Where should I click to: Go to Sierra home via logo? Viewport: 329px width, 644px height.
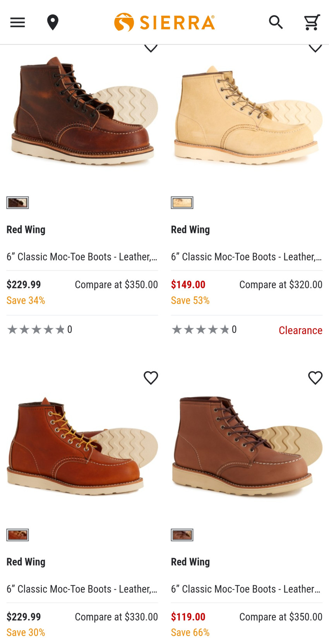pyautogui.click(x=164, y=22)
